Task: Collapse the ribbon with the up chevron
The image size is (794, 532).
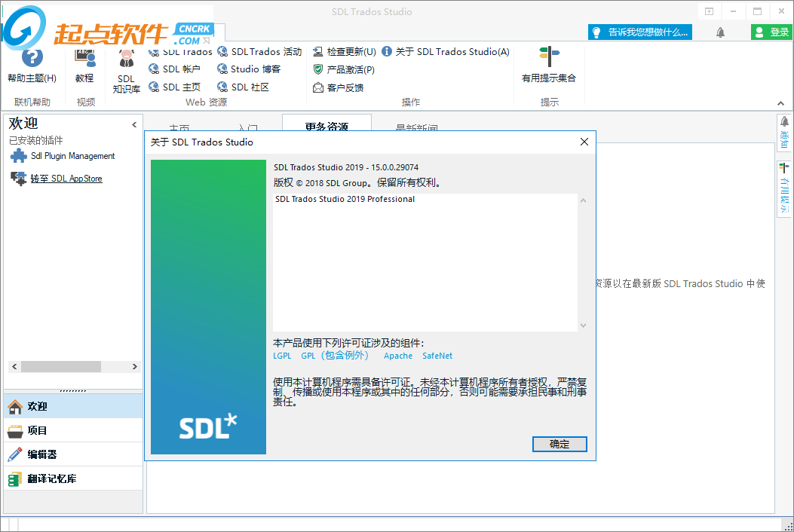Action: [x=781, y=103]
